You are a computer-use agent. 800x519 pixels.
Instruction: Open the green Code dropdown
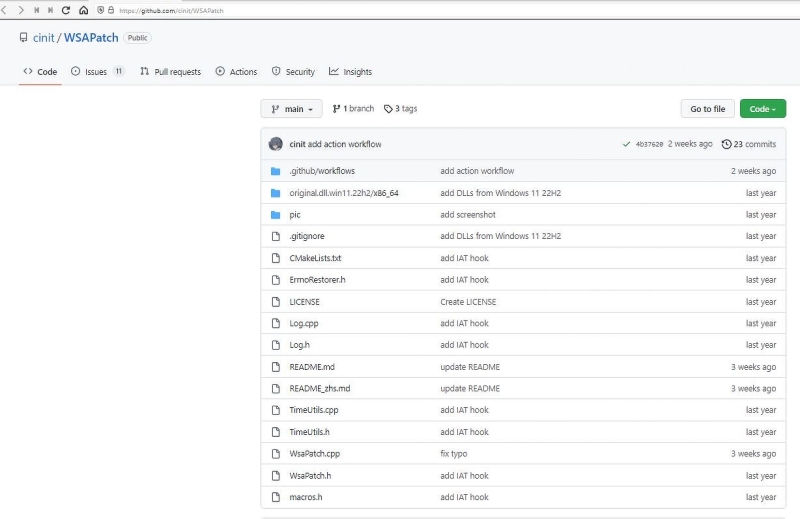click(762, 109)
